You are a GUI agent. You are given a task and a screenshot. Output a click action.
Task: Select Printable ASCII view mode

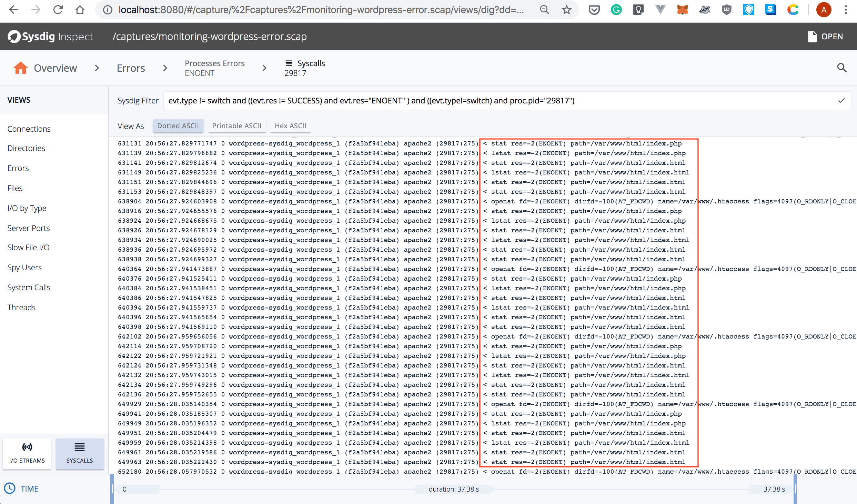point(237,126)
